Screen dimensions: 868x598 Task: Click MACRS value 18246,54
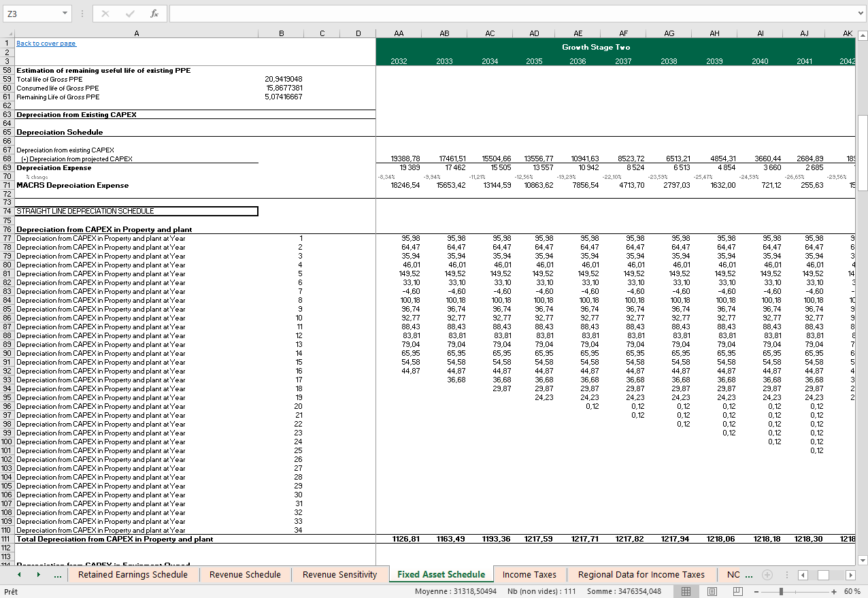click(405, 185)
